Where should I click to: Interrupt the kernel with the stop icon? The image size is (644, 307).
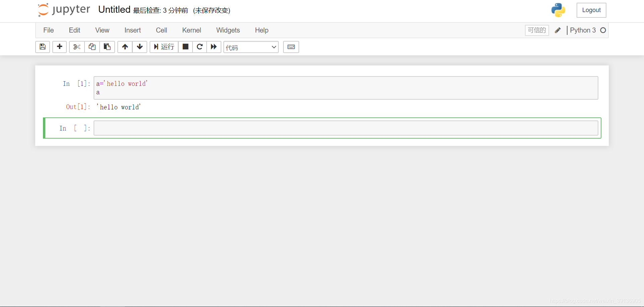(185, 47)
